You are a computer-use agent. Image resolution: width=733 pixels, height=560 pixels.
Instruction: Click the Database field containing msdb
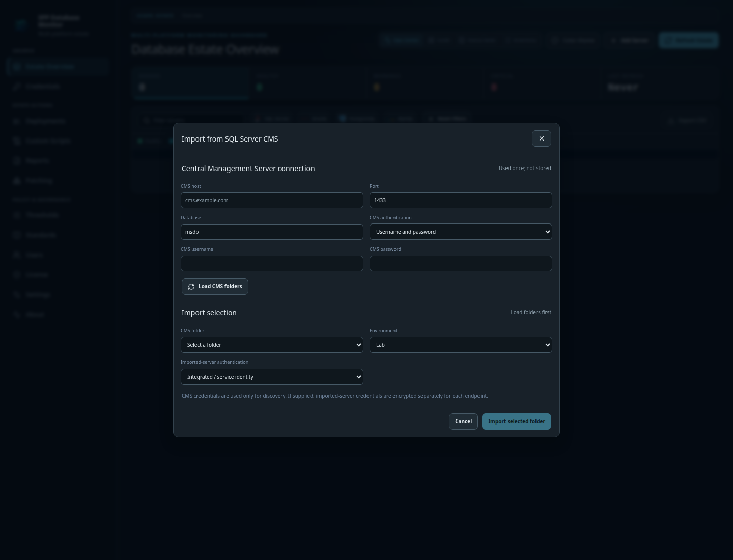click(272, 232)
